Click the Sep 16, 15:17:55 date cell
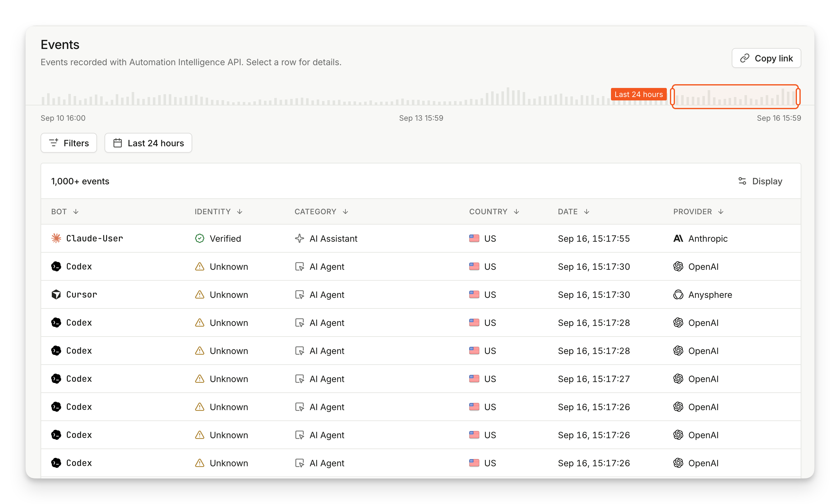The width and height of the screenshot is (840, 504). tap(593, 238)
